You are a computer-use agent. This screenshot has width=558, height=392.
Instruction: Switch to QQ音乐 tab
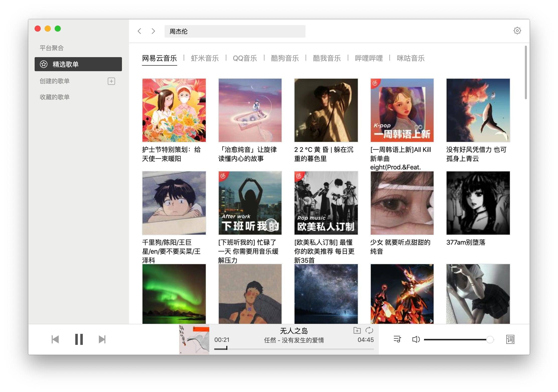(x=245, y=58)
